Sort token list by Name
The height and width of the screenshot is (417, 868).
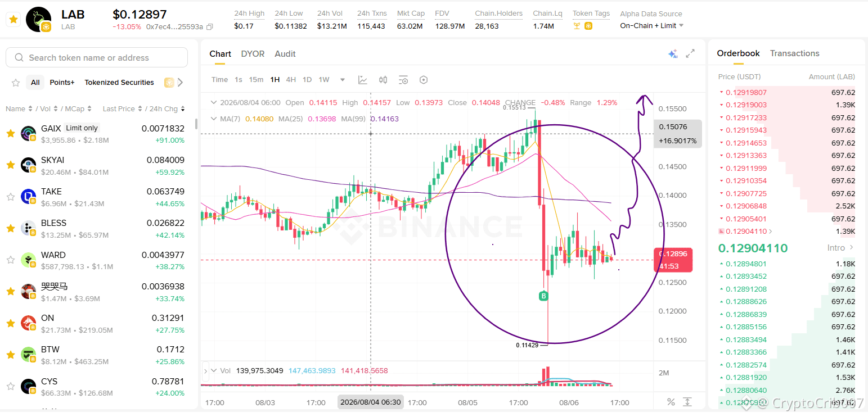coord(19,109)
